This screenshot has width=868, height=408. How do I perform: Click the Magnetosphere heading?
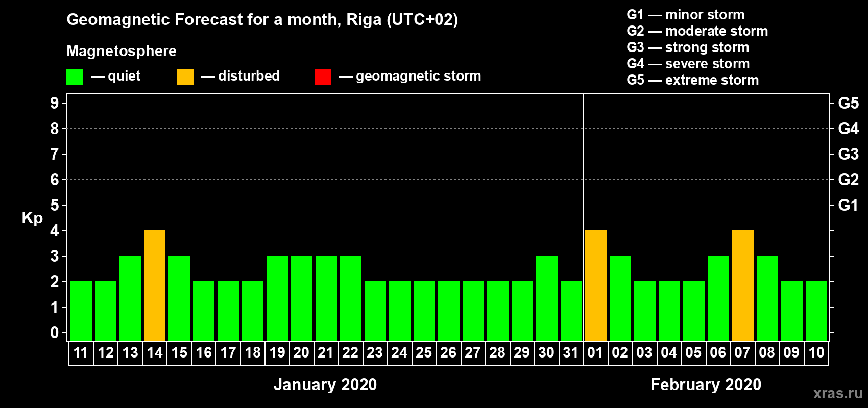(x=122, y=52)
